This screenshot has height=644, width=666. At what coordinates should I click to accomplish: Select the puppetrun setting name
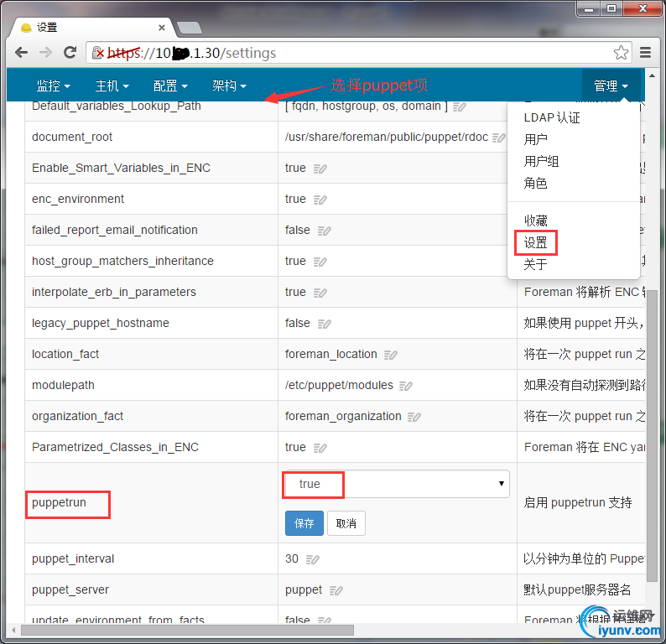[x=59, y=502]
